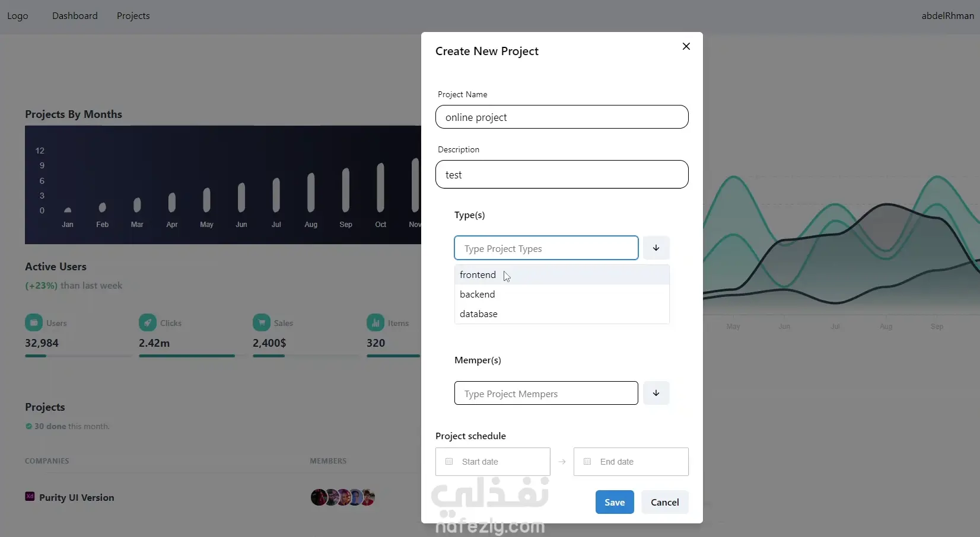Image resolution: width=980 pixels, height=537 pixels.
Task: Save the new project
Action: [x=615, y=502]
